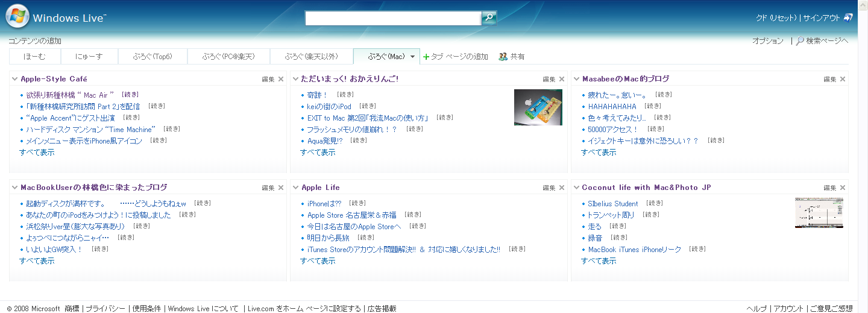Open the screenshot thumbnail in Coconut life module
The image size is (868, 313).
pyautogui.click(x=819, y=213)
